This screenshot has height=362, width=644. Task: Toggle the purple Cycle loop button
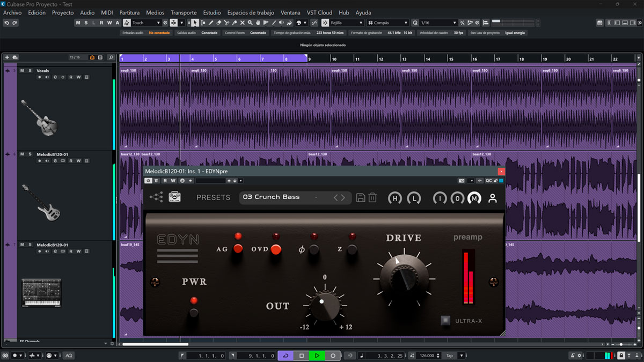click(x=286, y=356)
